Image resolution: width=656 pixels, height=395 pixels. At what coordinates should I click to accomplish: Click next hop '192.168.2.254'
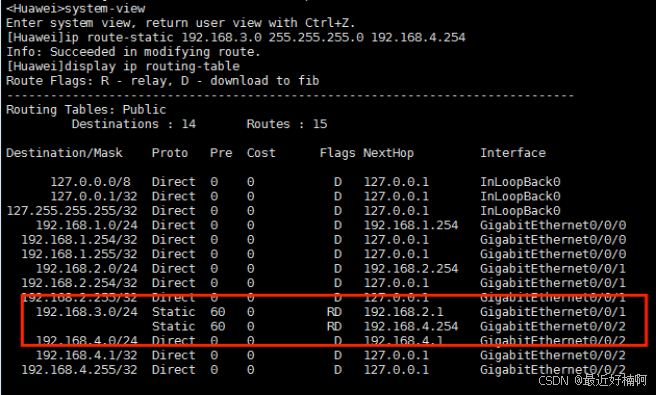tap(411, 269)
